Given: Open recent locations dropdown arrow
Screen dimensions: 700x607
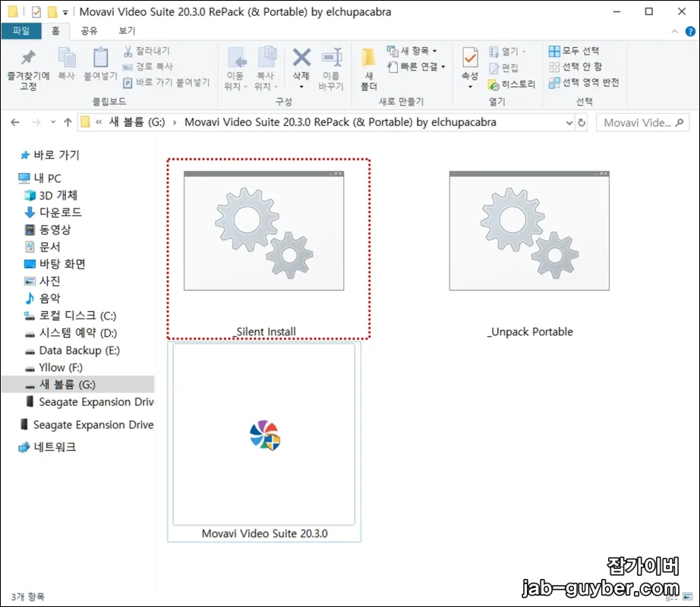Looking at the screenshot, I should click(x=52, y=121).
